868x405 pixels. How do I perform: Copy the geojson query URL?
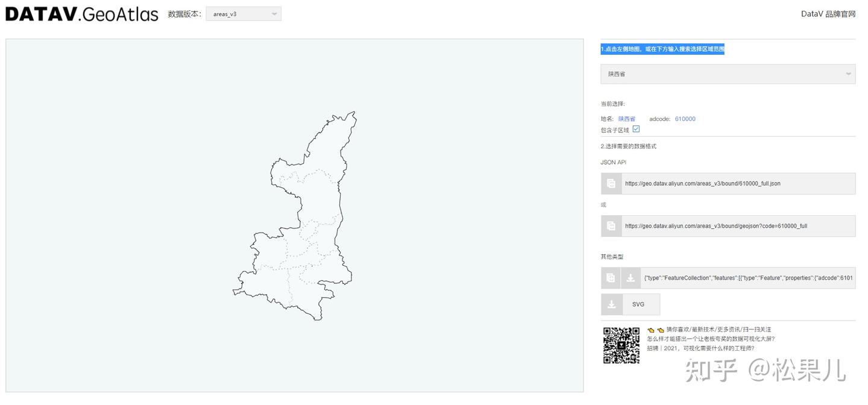[x=611, y=225]
